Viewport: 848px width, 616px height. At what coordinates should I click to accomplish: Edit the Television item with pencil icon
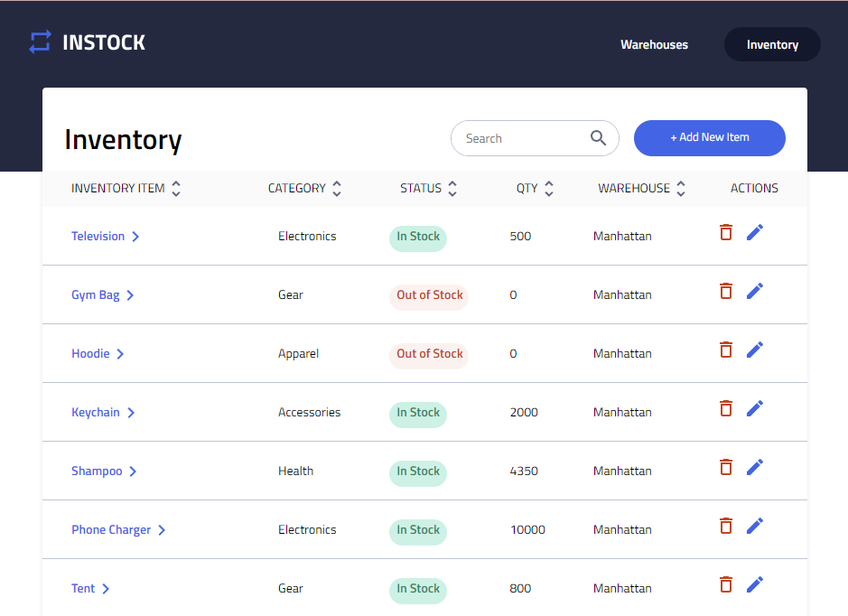(x=755, y=232)
